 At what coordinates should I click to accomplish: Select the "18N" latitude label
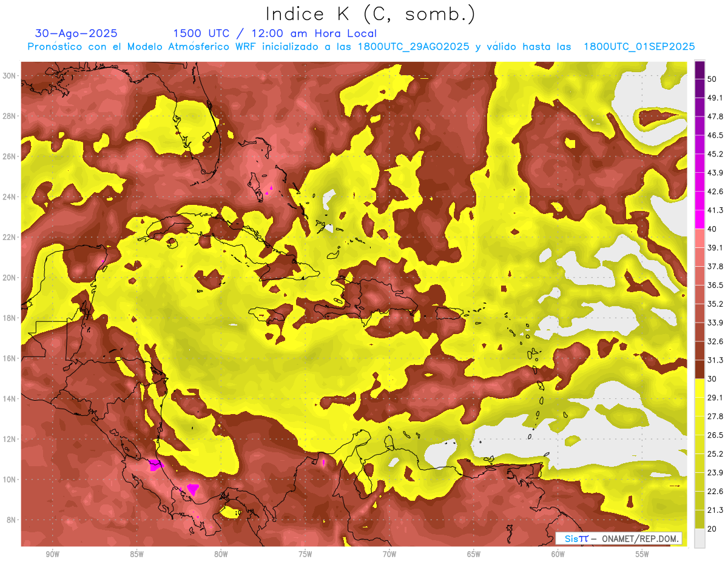(x=10, y=318)
